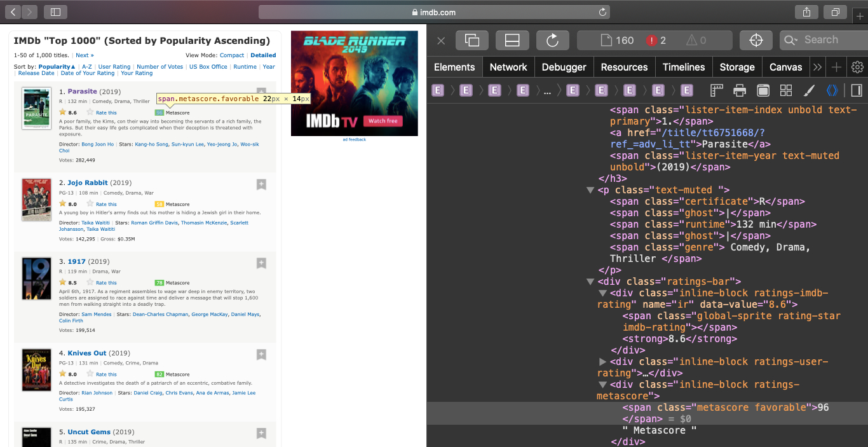Add Jojo Rabbit to watchlist ribbon
The height and width of the screenshot is (447, 868).
click(261, 184)
